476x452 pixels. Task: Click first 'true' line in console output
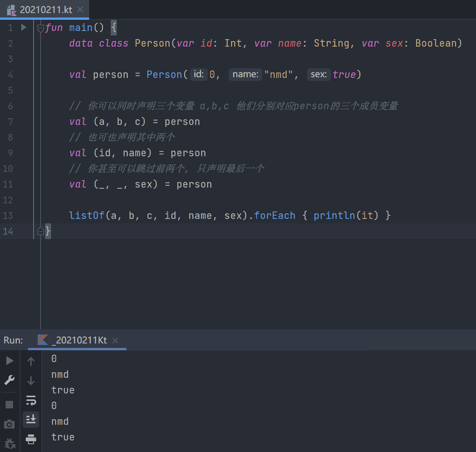[x=63, y=390]
